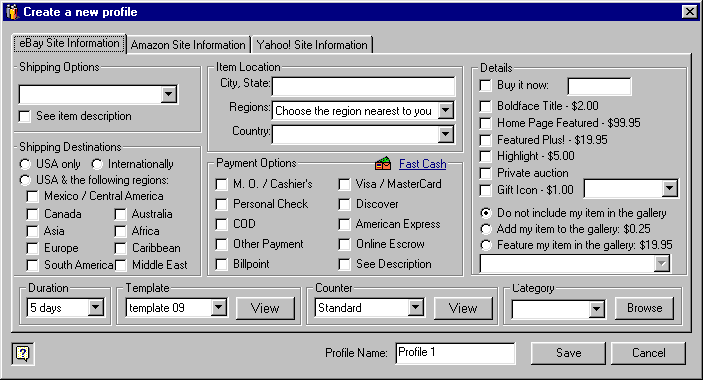The image size is (703, 380).
Task: Check the Europe checkbox
Action: (33, 248)
